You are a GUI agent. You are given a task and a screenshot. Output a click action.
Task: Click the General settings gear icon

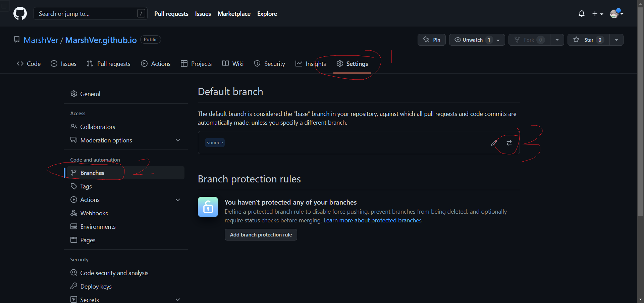(x=74, y=94)
